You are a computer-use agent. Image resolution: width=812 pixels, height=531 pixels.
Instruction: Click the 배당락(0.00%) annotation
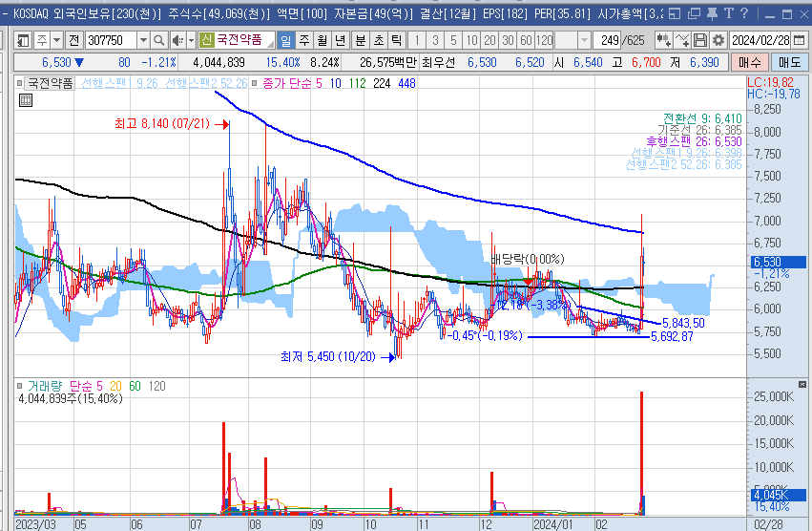pos(528,259)
